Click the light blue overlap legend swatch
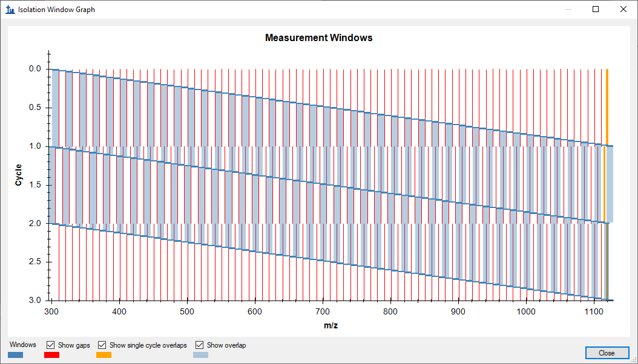The image size is (638, 364). tap(200, 355)
